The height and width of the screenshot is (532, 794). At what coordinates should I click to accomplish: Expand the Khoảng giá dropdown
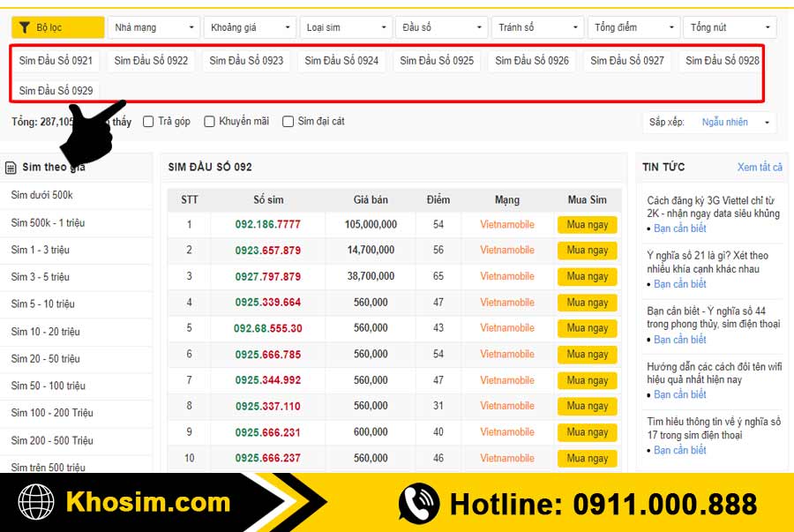250,26
